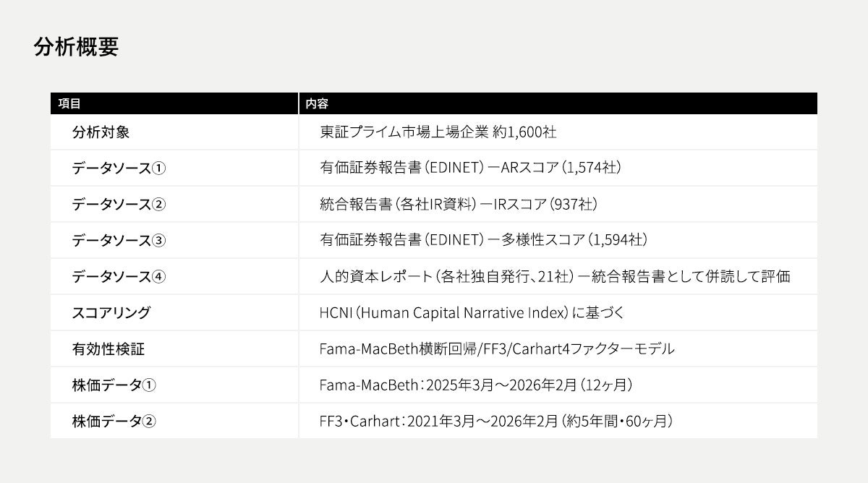Select the 有効性検証 row label
The height and width of the screenshot is (483, 868).
109,349
